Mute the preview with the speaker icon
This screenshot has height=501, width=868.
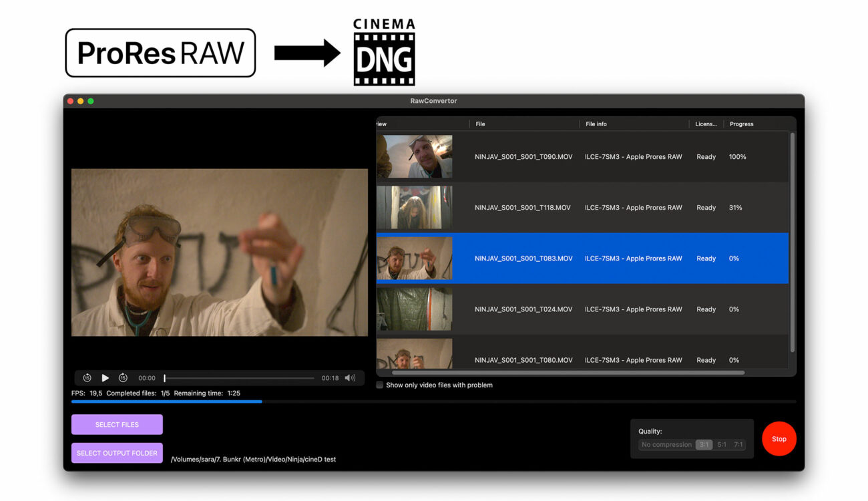(350, 378)
